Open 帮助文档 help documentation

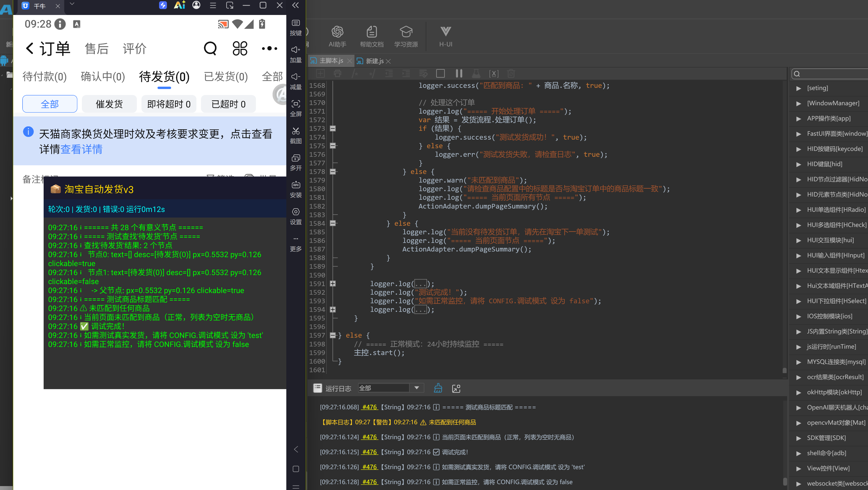372,36
